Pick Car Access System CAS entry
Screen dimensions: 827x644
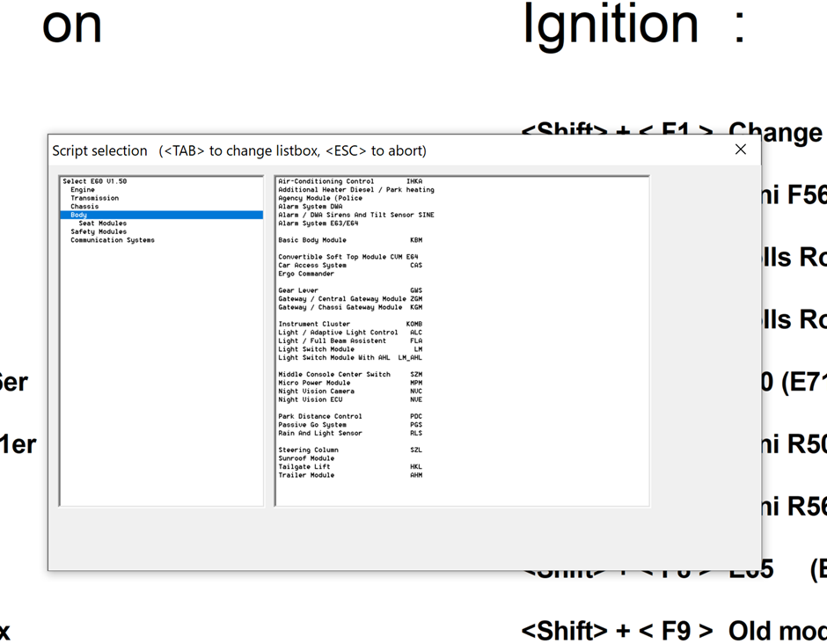(349, 265)
